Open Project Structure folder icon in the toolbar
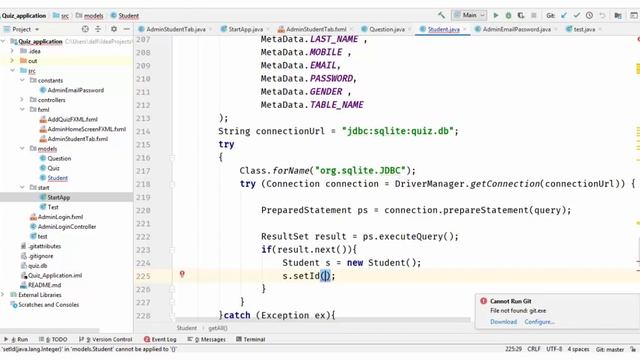This screenshot has height=360, width=640. click(618, 16)
